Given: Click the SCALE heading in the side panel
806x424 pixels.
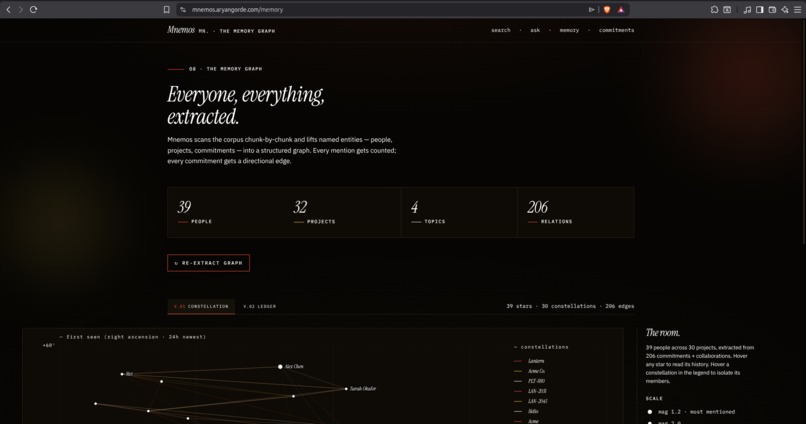Looking at the screenshot, I should [x=654, y=398].
